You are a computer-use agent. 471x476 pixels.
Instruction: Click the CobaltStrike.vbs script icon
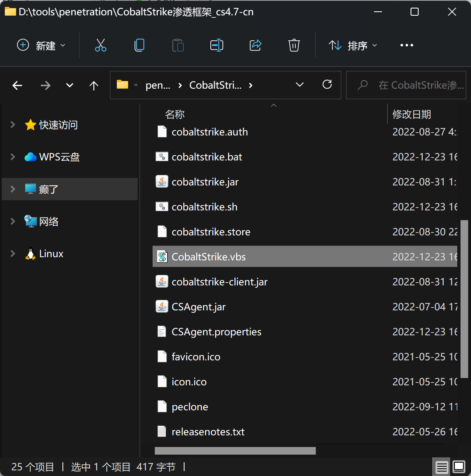coord(162,257)
